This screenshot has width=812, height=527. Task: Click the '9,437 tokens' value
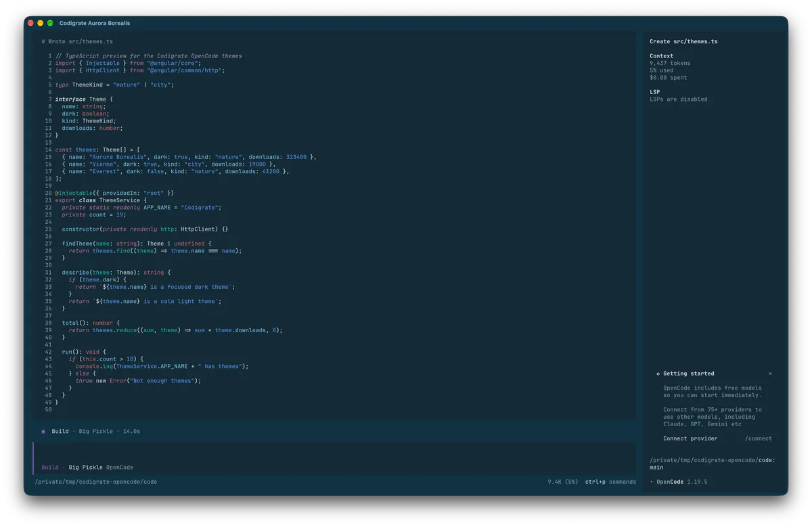click(x=670, y=63)
